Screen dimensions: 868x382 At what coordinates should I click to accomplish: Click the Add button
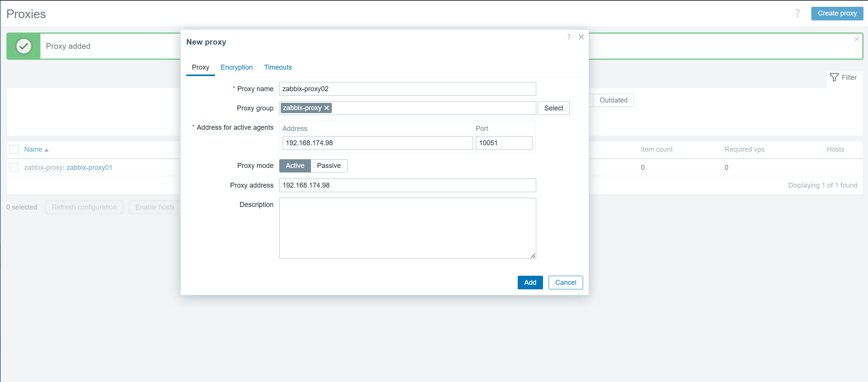tap(530, 283)
